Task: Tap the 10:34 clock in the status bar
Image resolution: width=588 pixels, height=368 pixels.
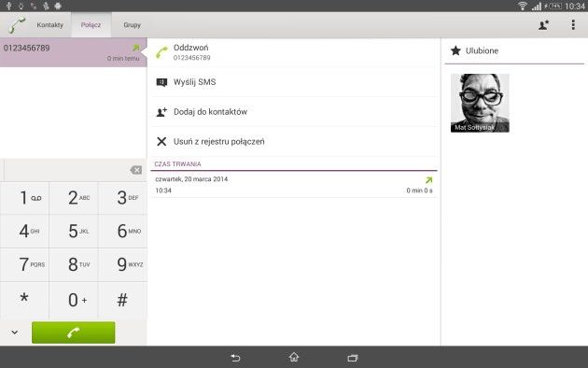Action: pos(575,6)
